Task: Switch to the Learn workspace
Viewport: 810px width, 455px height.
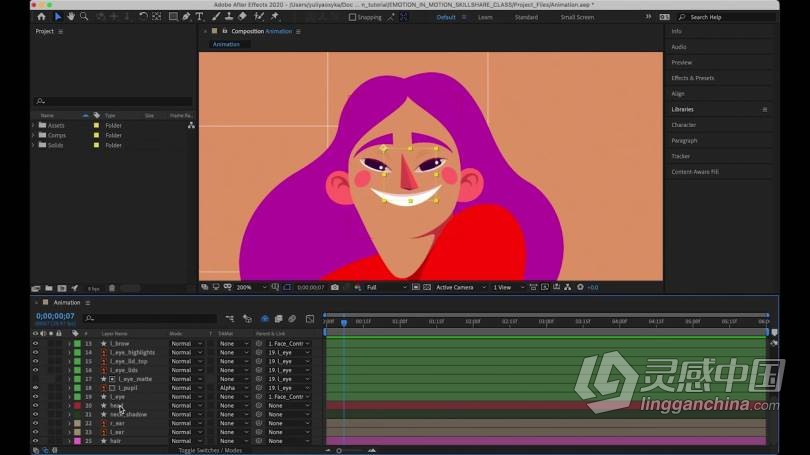Action: (x=485, y=17)
